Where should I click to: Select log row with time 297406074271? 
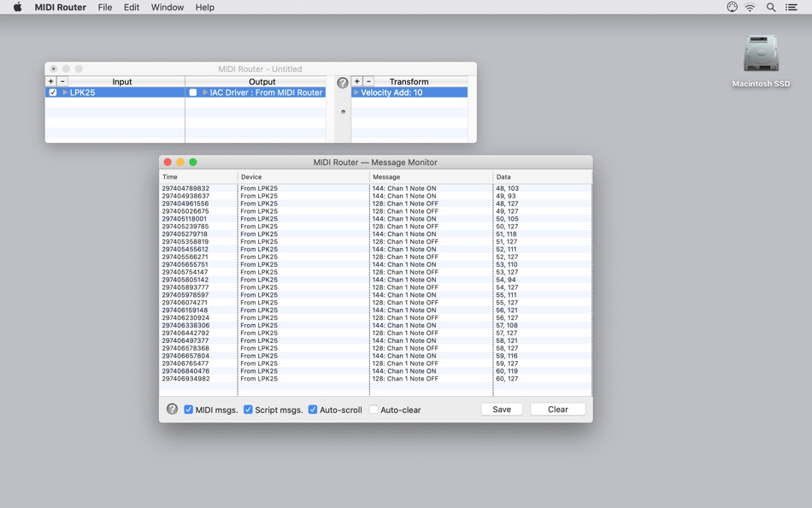tap(375, 302)
